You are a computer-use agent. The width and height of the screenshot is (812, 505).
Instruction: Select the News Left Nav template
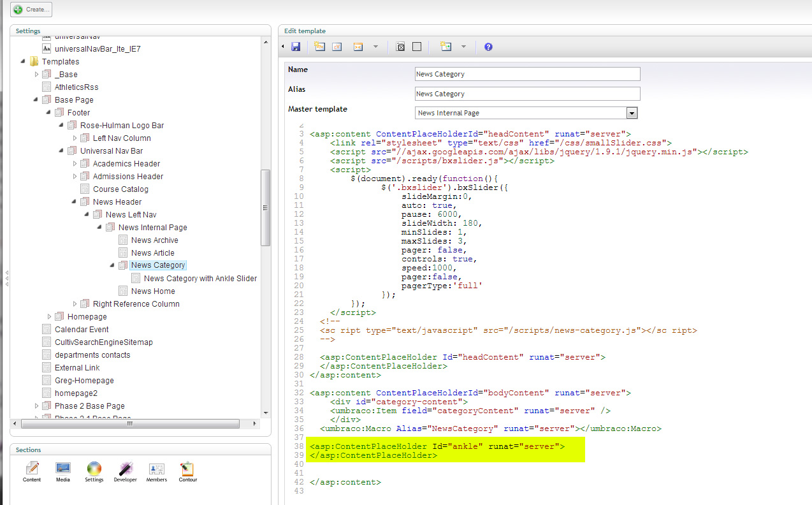pos(131,214)
